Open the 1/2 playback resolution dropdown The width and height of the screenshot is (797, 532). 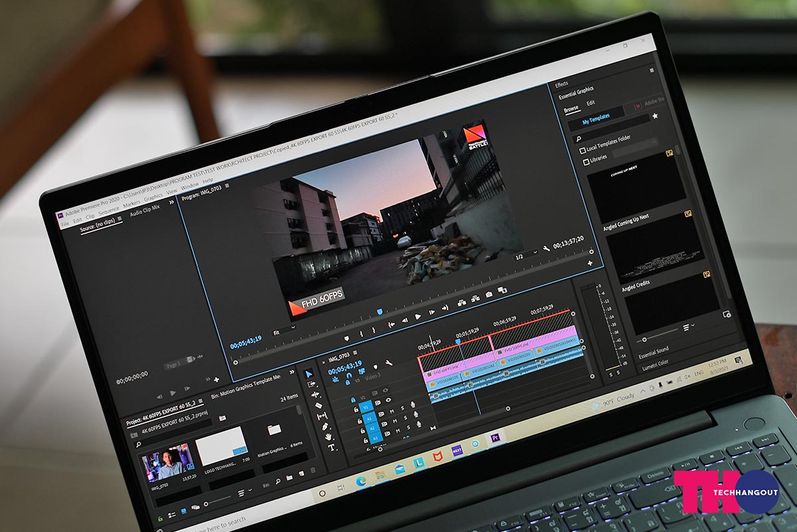[x=525, y=256]
